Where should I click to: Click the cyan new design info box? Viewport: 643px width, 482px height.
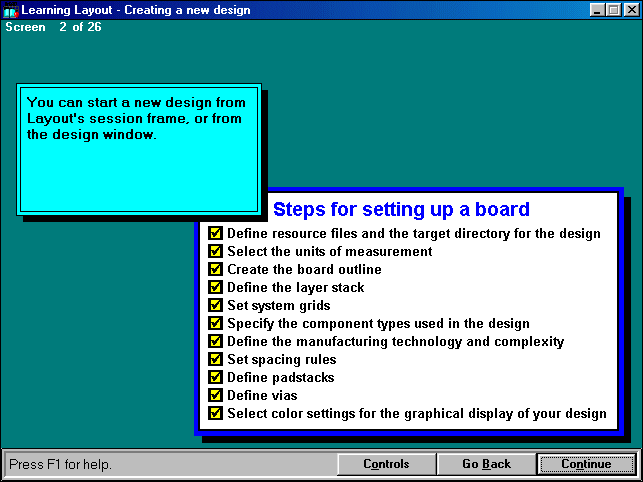tap(139, 147)
